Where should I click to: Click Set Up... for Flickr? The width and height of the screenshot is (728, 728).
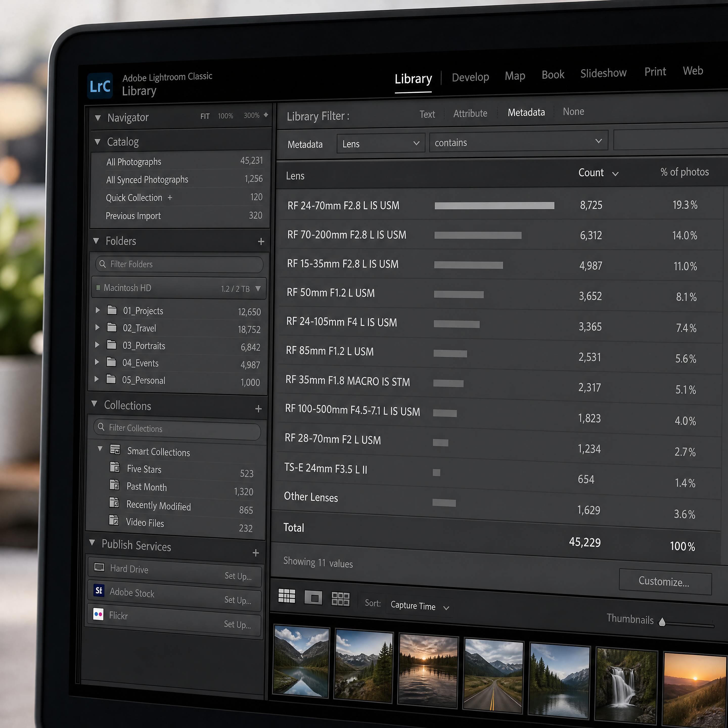tap(237, 624)
